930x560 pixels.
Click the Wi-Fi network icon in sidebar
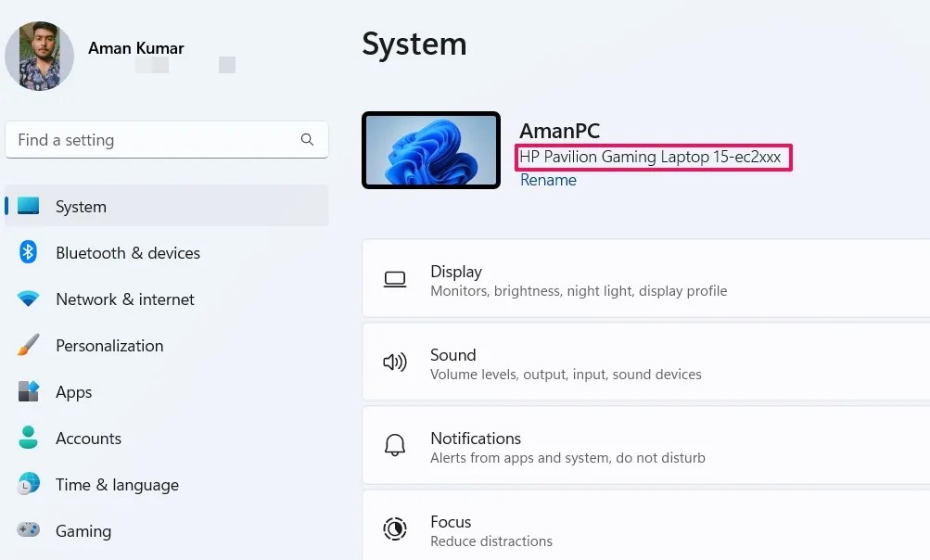click(28, 299)
